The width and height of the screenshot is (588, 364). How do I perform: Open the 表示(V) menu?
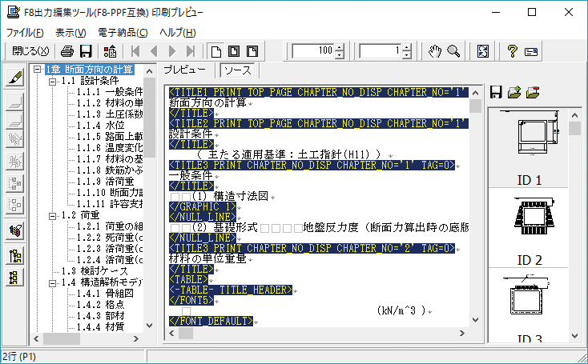pos(70,33)
